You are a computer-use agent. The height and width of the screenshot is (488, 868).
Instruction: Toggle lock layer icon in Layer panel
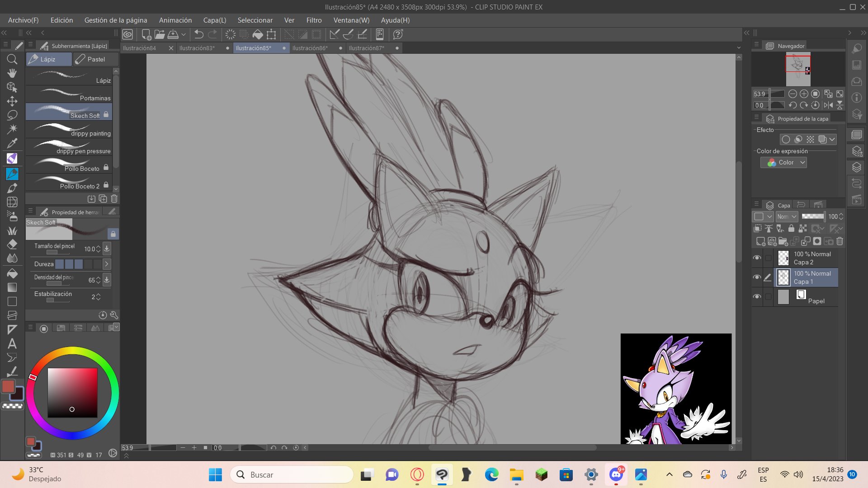[x=791, y=229]
